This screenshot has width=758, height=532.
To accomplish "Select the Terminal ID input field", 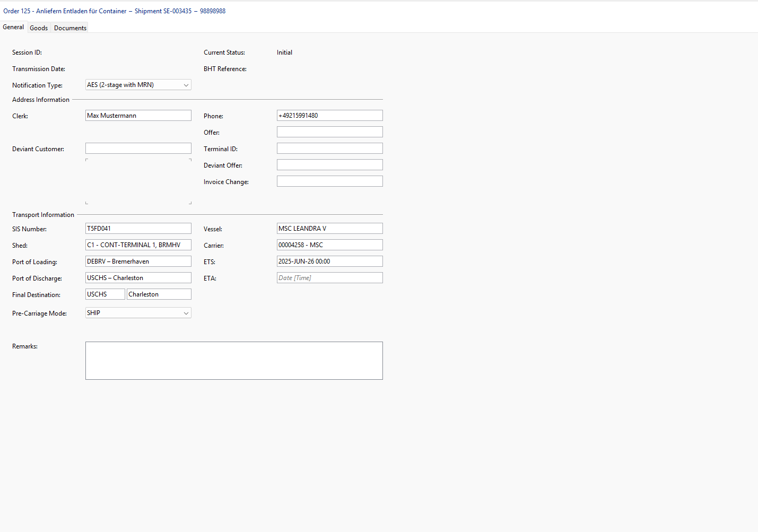I will point(330,149).
